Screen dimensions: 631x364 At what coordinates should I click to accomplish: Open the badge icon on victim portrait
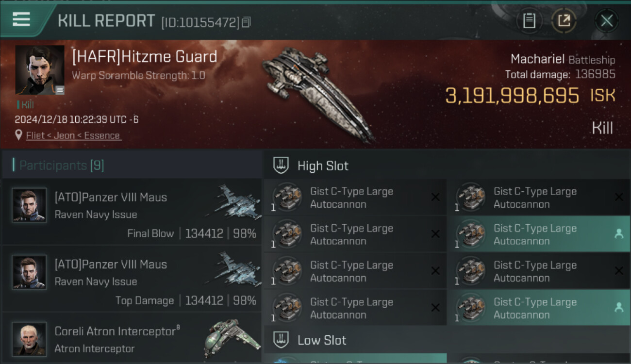click(x=60, y=90)
